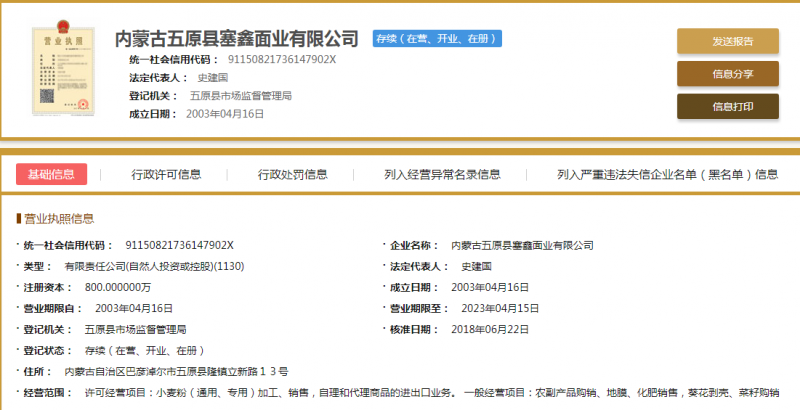Click header registration authority 五原县市场监督管理局
This screenshot has height=410, width=800.
[241, 96]
